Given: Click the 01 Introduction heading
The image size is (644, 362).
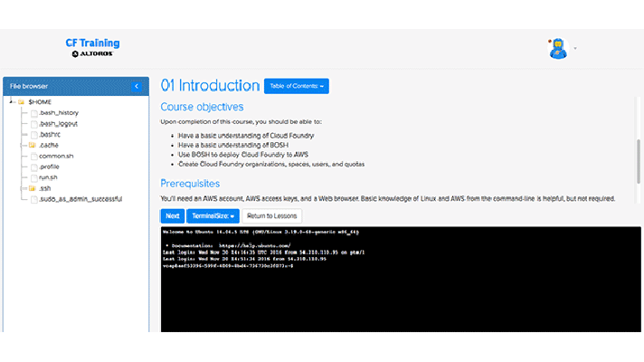Looking at the screenshot, I should tap(210, 85).
